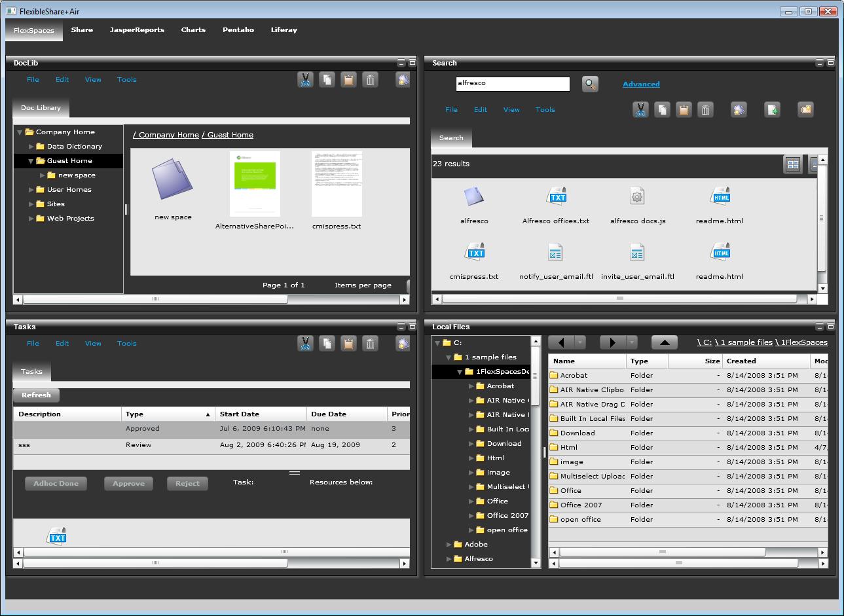
Task: Click the delete trash icon in Search panel
Action: click(705, 110)
